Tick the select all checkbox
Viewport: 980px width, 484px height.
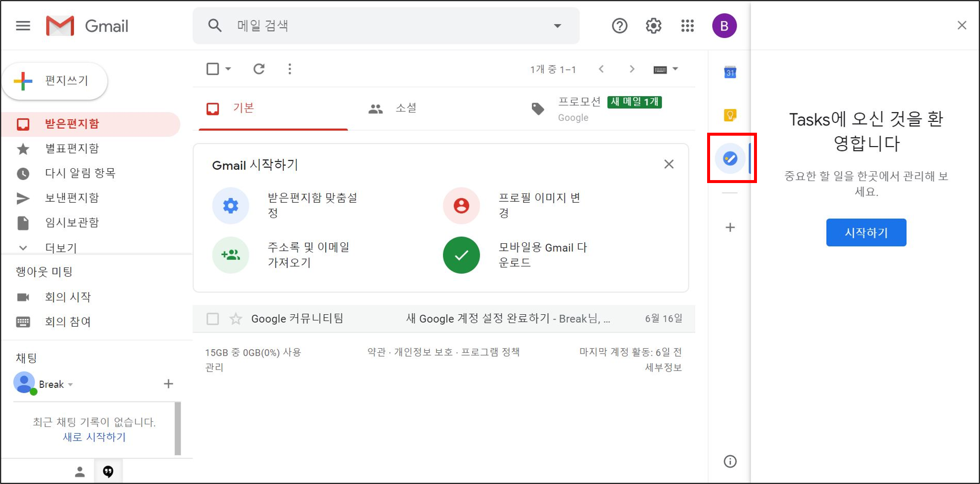pos(213,69)
